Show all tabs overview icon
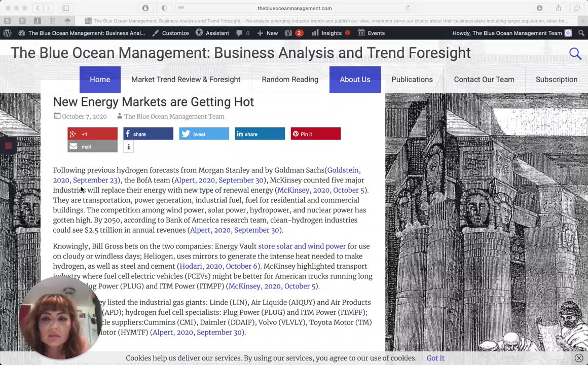Image resolution: width=588 pixels, height=365 pixels. (x=577, y=8)
